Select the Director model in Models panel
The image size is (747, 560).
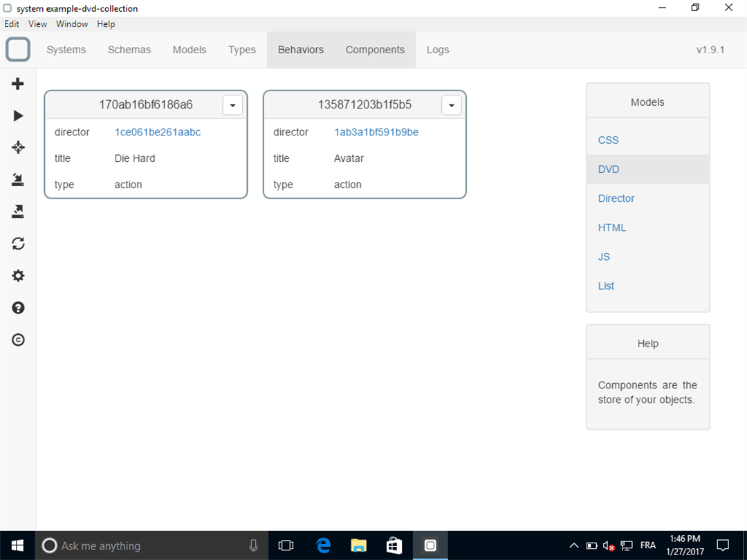click(616, 198)
